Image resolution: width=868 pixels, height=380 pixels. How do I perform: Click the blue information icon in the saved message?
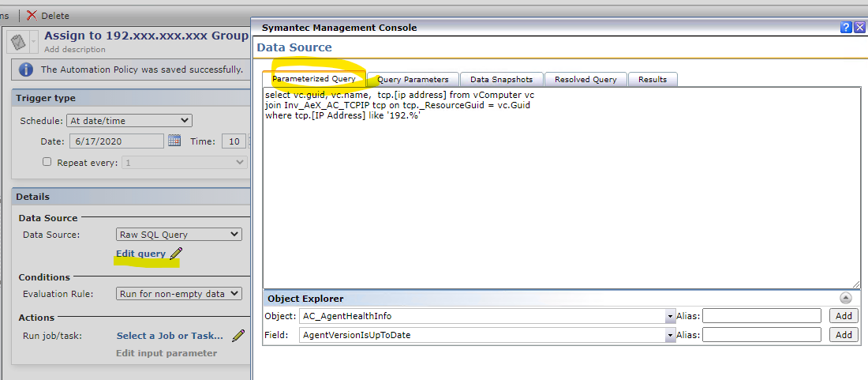25,70
